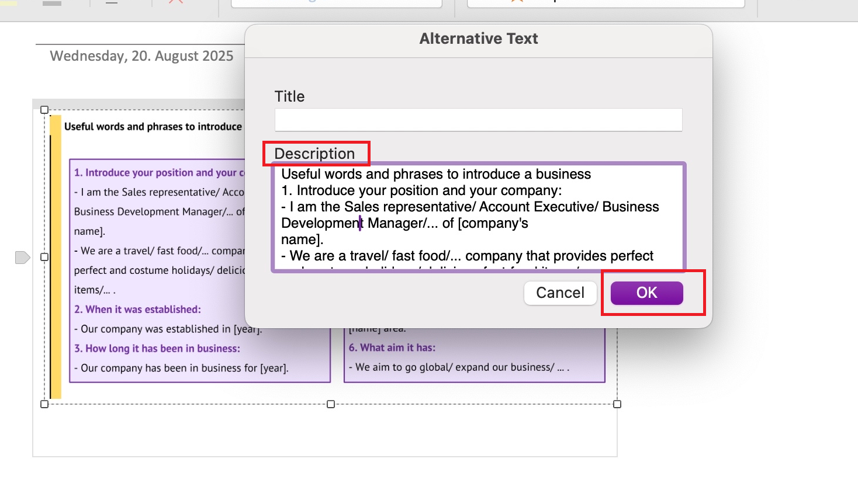The width and height of the screenshot is (858, 504).
Task: Click the top-left selection handle of the printout
Action: pyautogui.click(x=44, y=109)
